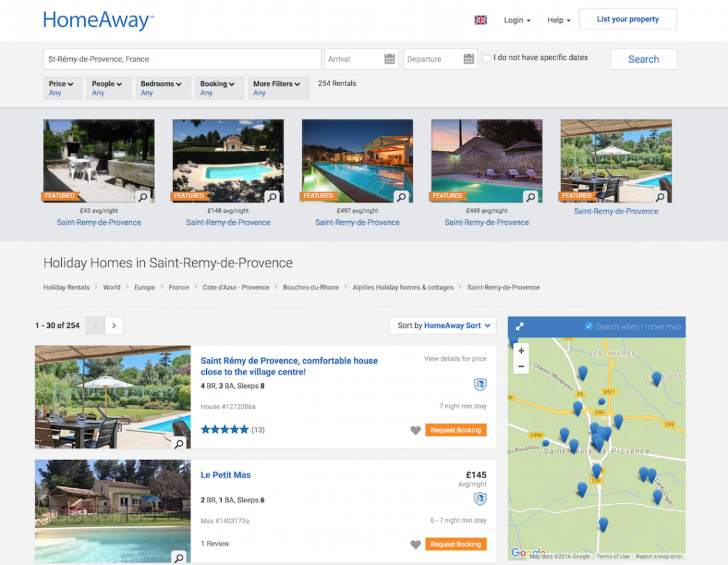Open the Login dropdown menu

point(517,20)
